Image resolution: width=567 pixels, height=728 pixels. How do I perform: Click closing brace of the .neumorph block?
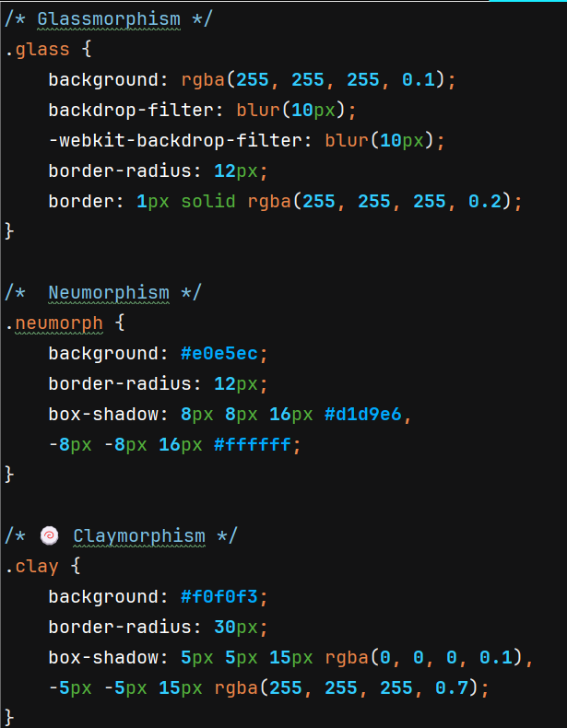[9, 475]
